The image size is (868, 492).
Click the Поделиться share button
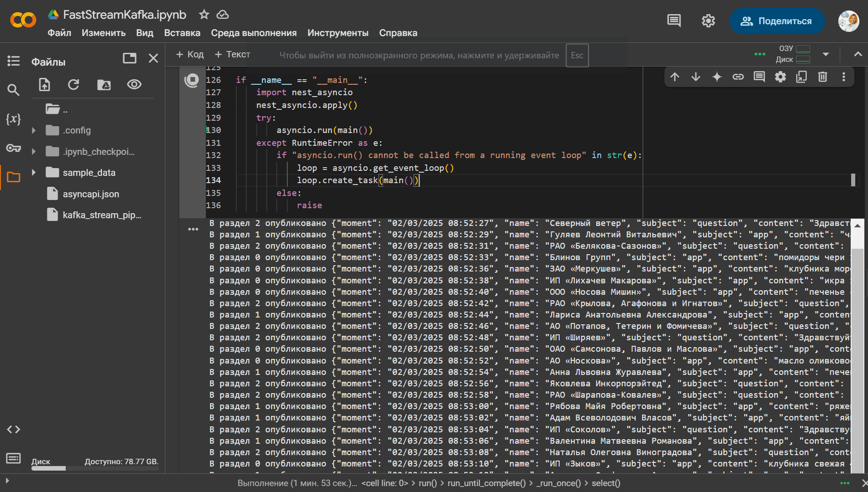pos(777,21)
